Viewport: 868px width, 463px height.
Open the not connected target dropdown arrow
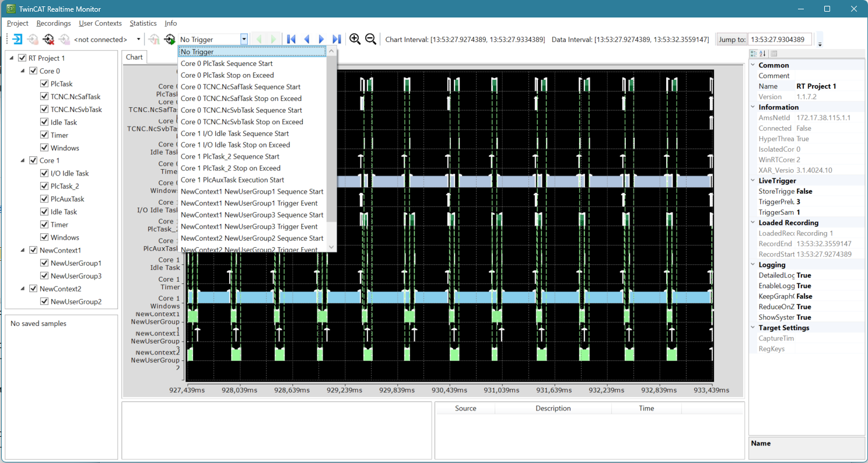[138, 40]
